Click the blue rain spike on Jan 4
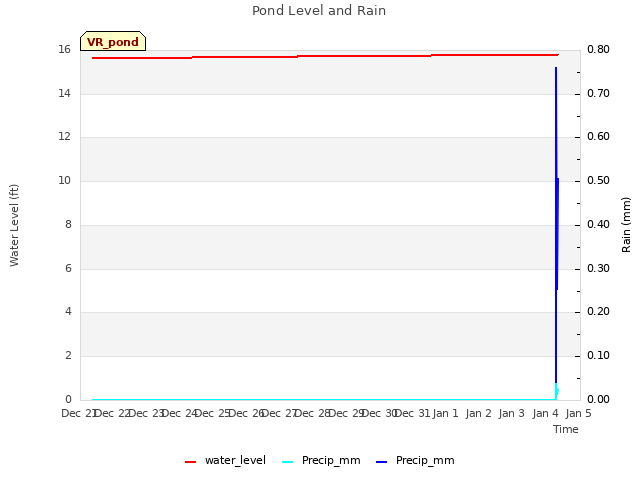 point(556,224)
